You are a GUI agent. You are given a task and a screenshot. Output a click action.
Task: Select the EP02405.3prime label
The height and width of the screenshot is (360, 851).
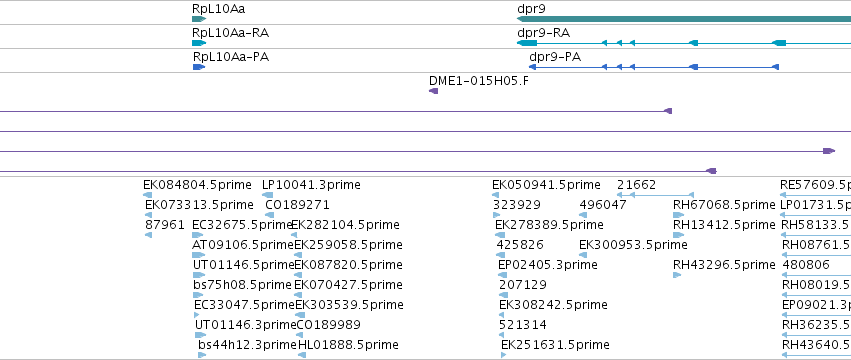548,265
